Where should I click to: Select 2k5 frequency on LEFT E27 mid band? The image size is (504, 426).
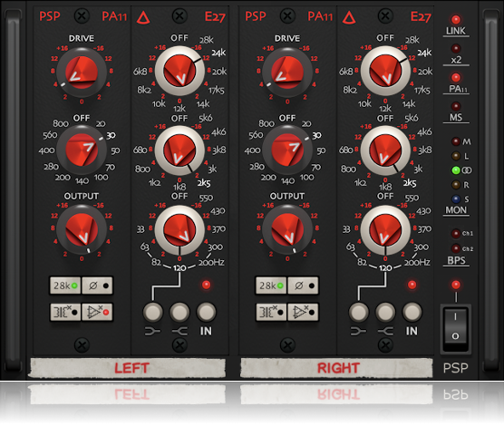click(204, 183)
